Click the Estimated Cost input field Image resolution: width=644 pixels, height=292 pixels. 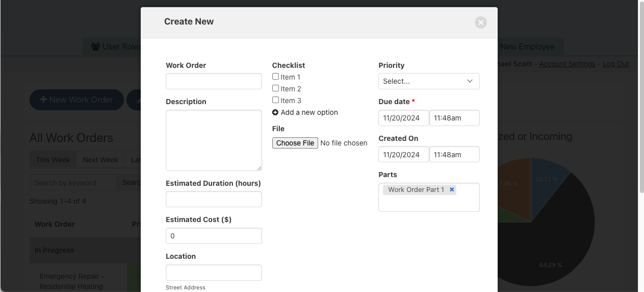pyautogui.click(x=214, y=236)
